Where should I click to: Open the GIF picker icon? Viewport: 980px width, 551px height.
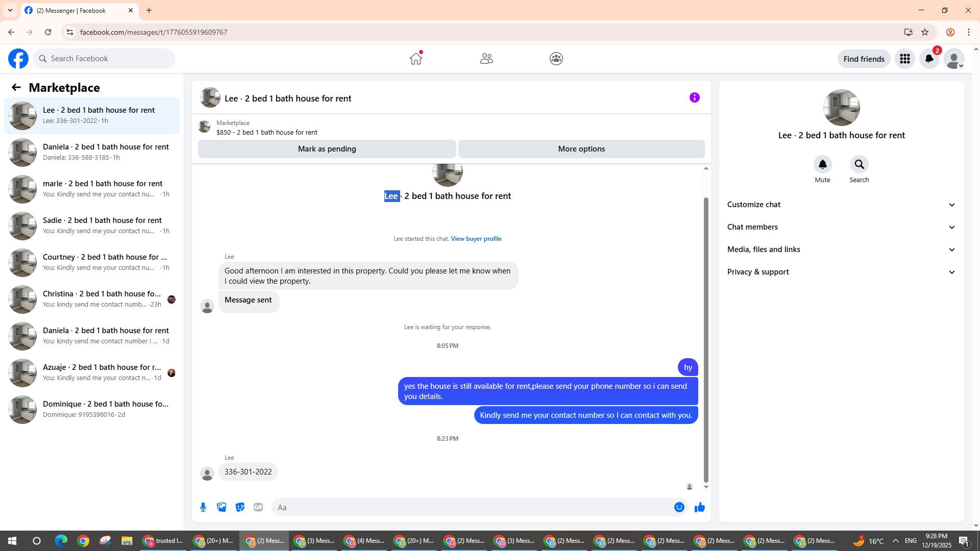coord(258,507)
